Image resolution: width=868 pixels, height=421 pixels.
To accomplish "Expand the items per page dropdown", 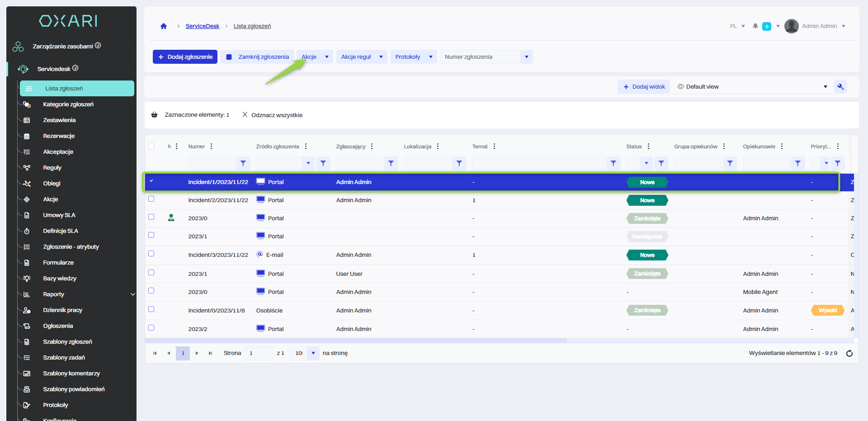I will [x=313, y=353].
